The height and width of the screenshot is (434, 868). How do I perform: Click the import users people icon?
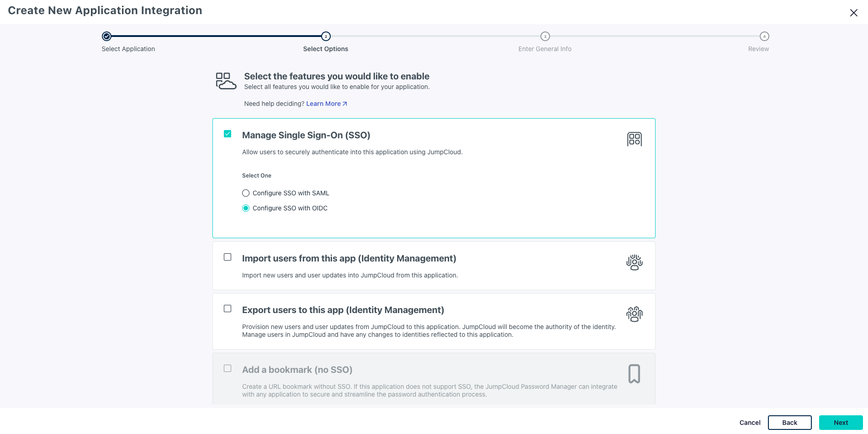[x=634, y=262]
